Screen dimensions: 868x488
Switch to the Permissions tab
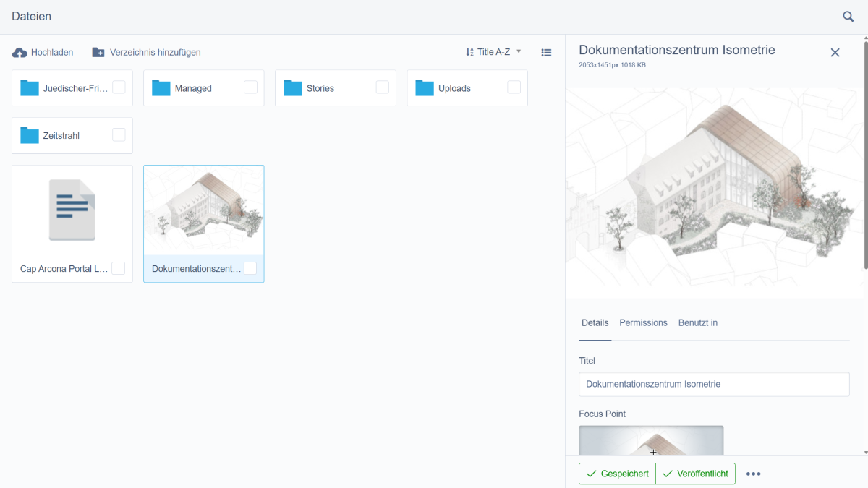[x=643, y=323]
